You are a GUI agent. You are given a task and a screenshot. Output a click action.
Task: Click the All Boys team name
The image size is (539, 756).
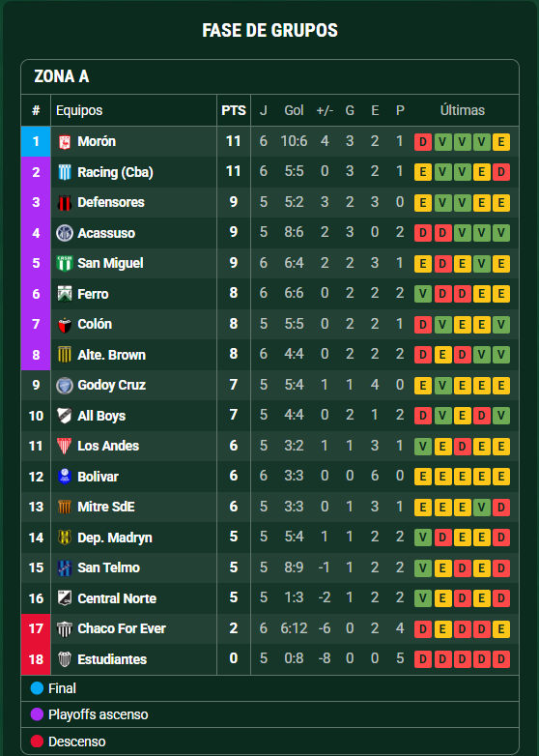tap(101, 416)
